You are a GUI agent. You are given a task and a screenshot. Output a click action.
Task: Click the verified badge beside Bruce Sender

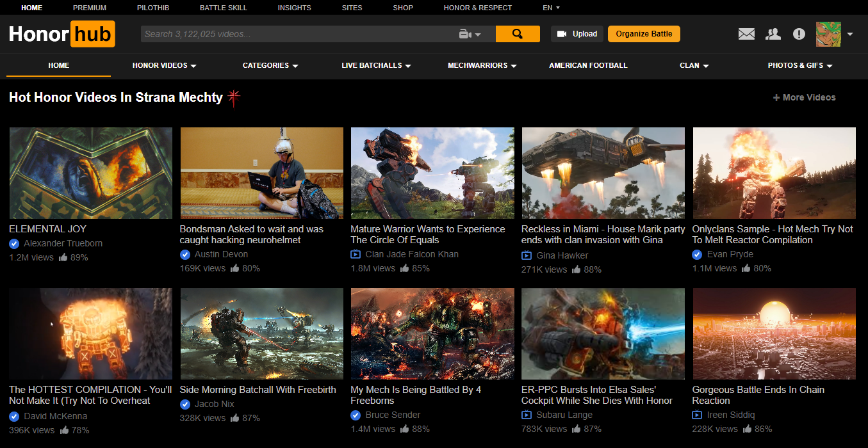coord(356,415)
